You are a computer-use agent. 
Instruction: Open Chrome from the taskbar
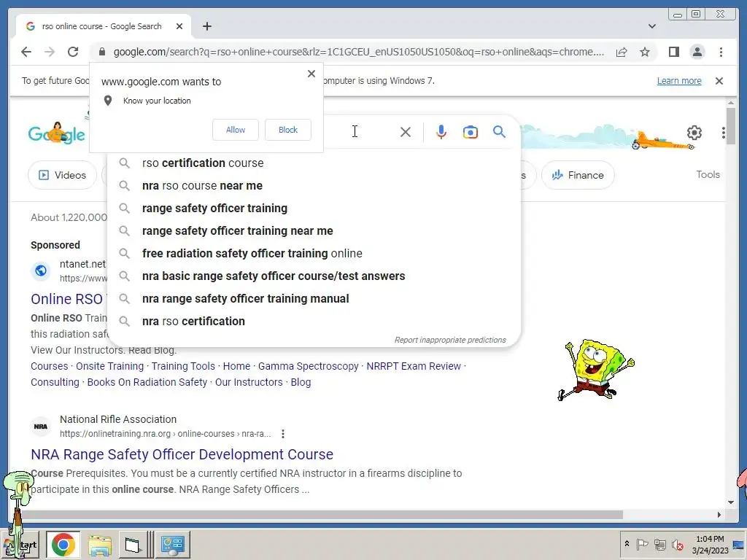click(x=63, y=544)
